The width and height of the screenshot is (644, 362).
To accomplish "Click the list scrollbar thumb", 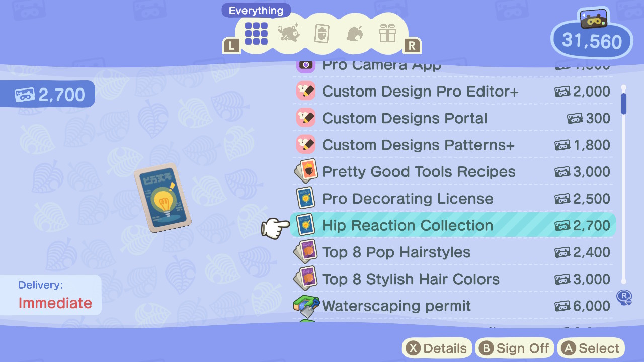I will click(624, 104).
